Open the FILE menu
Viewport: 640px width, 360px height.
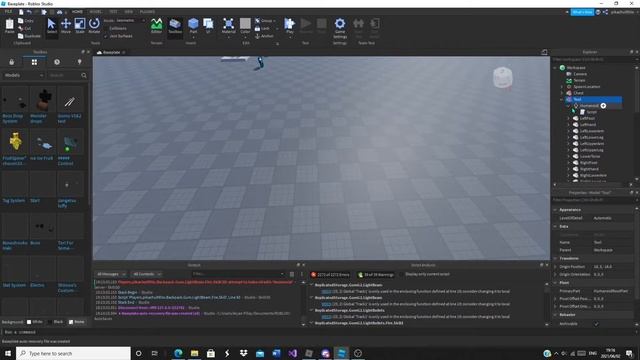(x=8, y=12)
